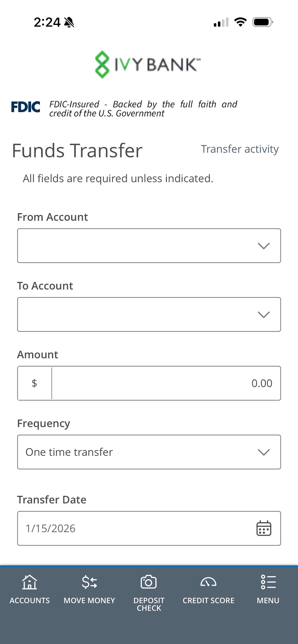
Task: Tap the battery status icon
Action: click(x=262, y=22)
